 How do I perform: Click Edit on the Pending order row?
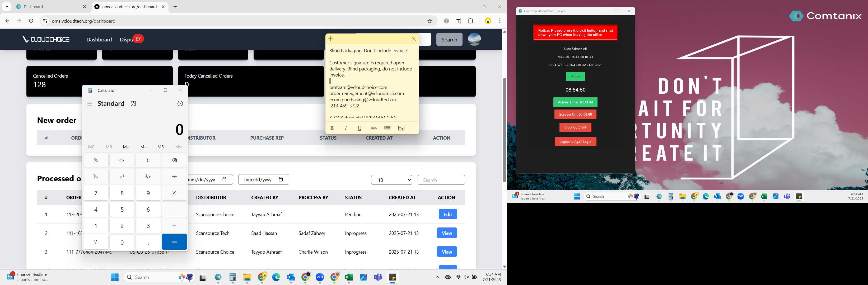448,214
